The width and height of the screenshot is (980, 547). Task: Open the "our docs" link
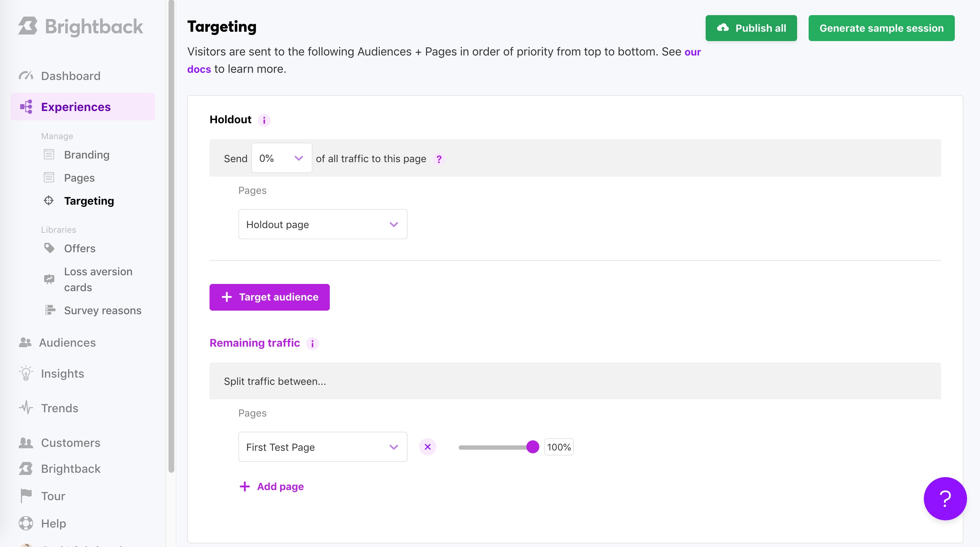pyautogui.click(x=199, y=69)
